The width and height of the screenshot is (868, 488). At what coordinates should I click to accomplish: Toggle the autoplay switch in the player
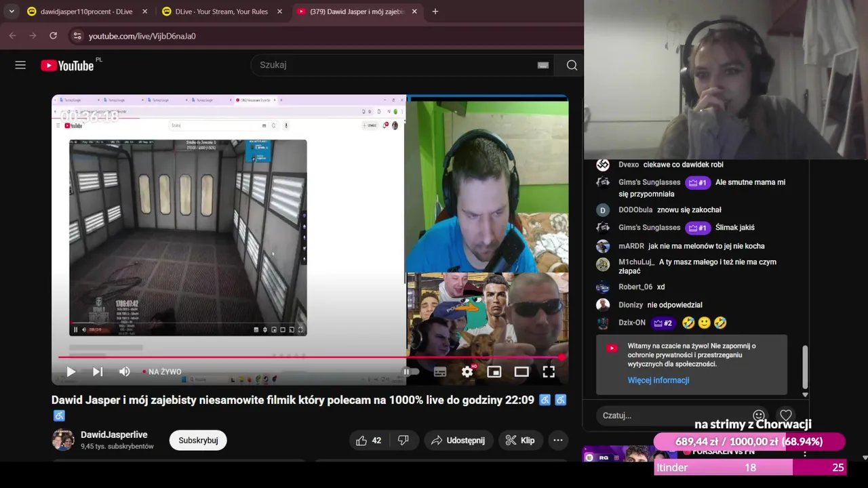(411, 371)
